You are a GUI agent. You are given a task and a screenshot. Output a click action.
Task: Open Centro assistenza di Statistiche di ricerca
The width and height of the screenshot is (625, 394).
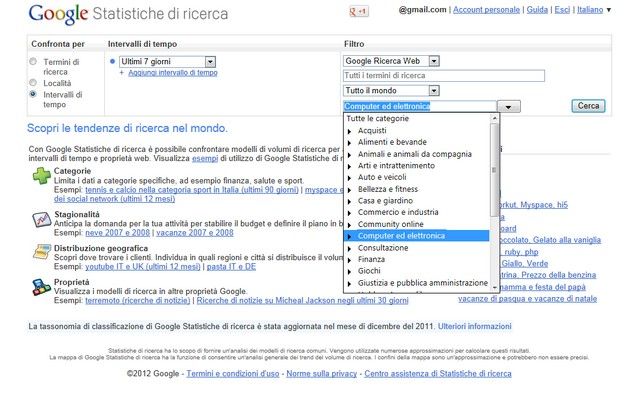pos(438,374)
